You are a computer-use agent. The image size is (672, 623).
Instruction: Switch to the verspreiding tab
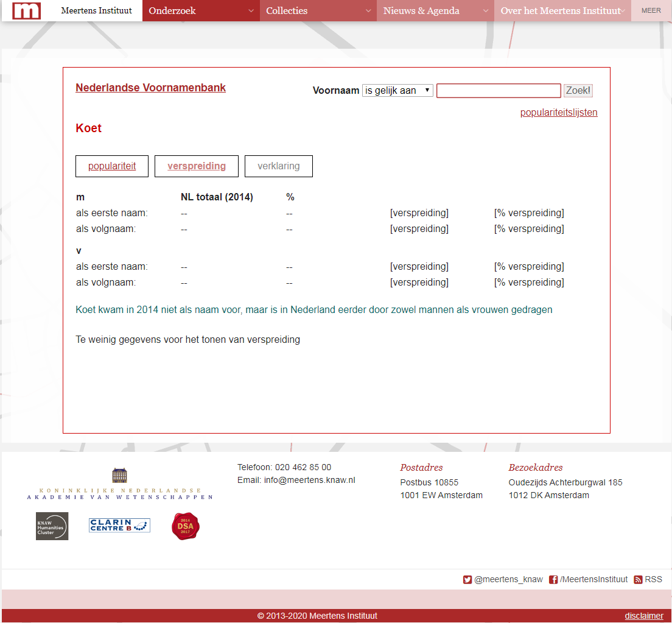click(x=196, y=166)
